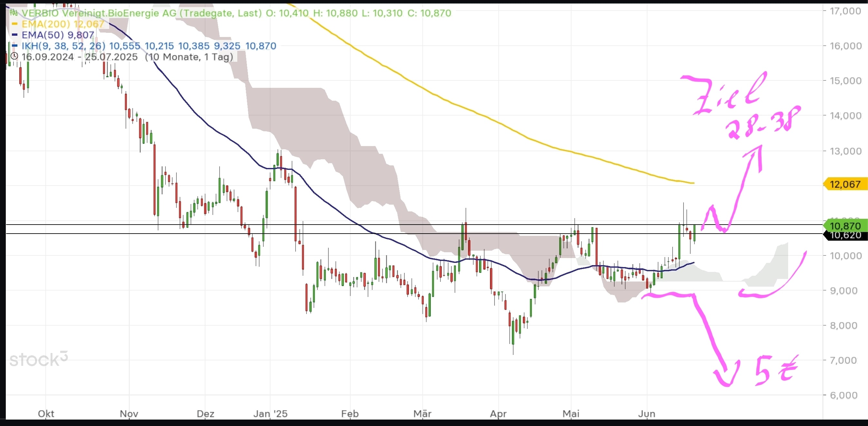
Task: Click the candlestick chart-type icon beside VERBIO
Action: point(14,13)
